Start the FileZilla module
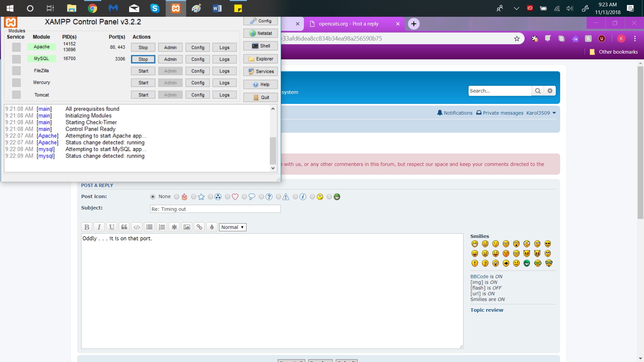 143,71
